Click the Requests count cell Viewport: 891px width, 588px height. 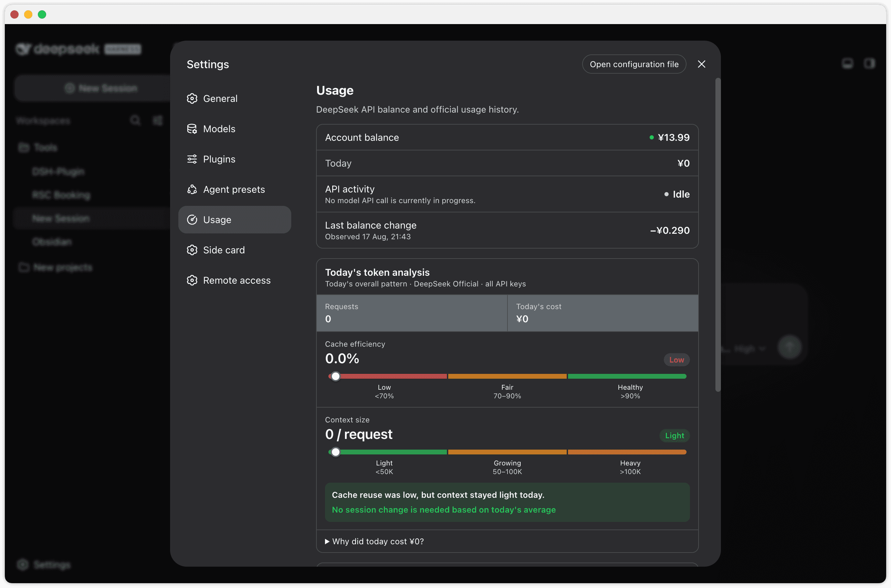click(412, 313)
